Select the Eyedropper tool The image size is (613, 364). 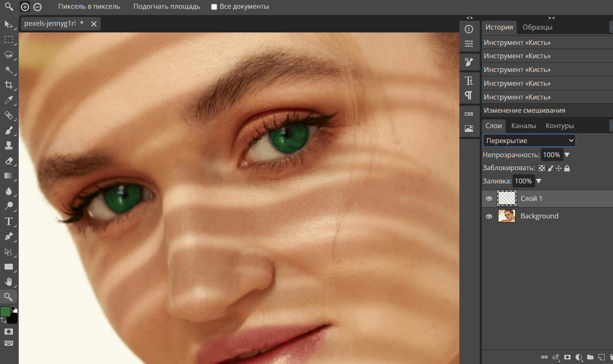9,100
